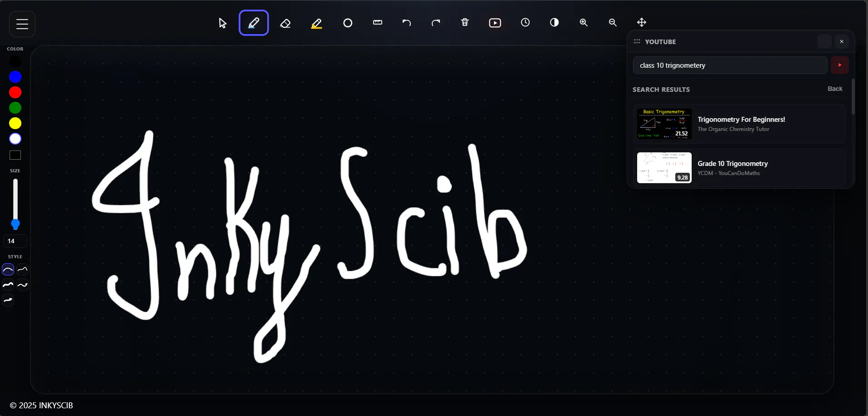Screen dimensions: 868x416
Task: Select the thick wavy stroke style
Action: 8,285
